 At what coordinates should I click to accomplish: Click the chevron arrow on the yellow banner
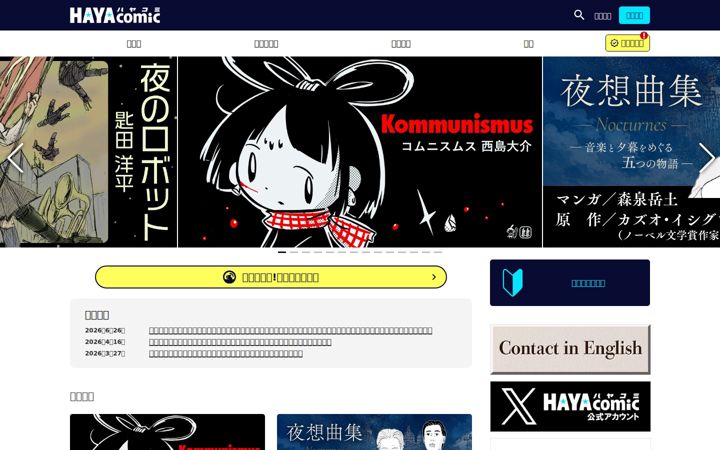(434, 277)
